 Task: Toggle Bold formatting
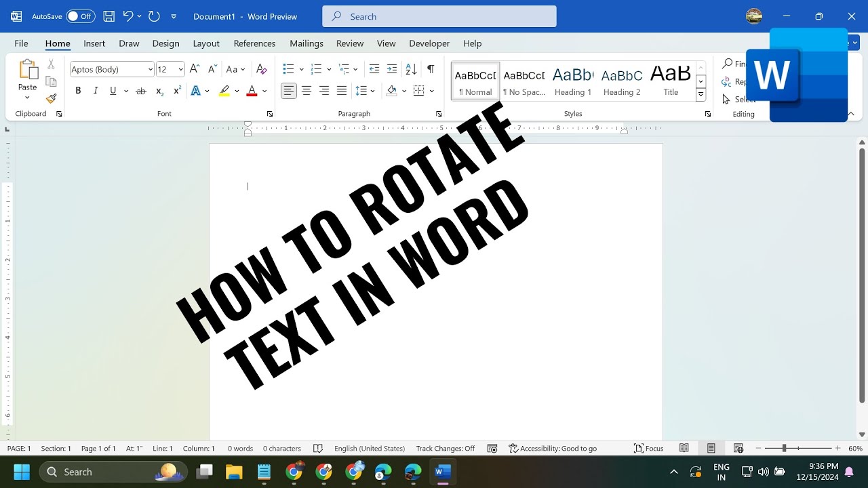pos(78,91)
